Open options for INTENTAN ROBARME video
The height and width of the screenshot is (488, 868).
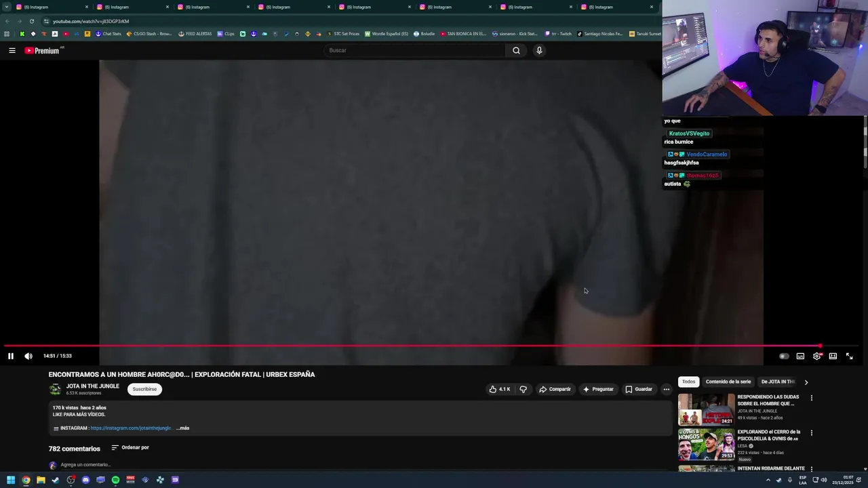811,469
